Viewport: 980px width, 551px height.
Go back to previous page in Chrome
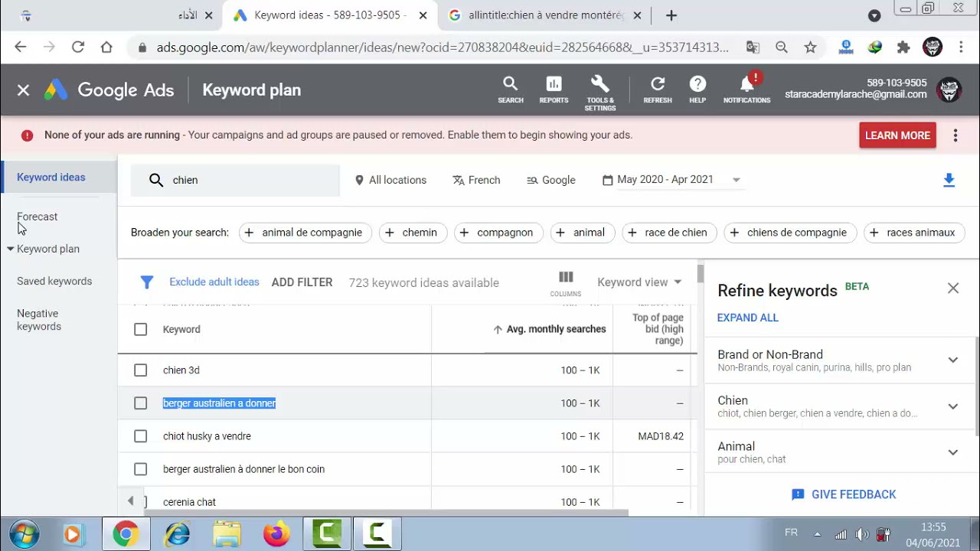coord(21,47)
